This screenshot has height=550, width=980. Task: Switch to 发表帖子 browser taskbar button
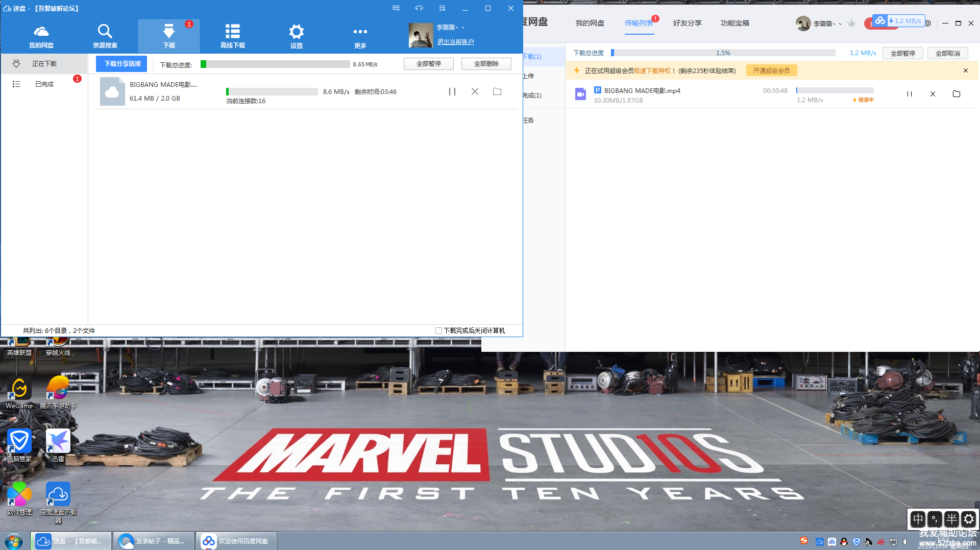click(x=154, y=541)
